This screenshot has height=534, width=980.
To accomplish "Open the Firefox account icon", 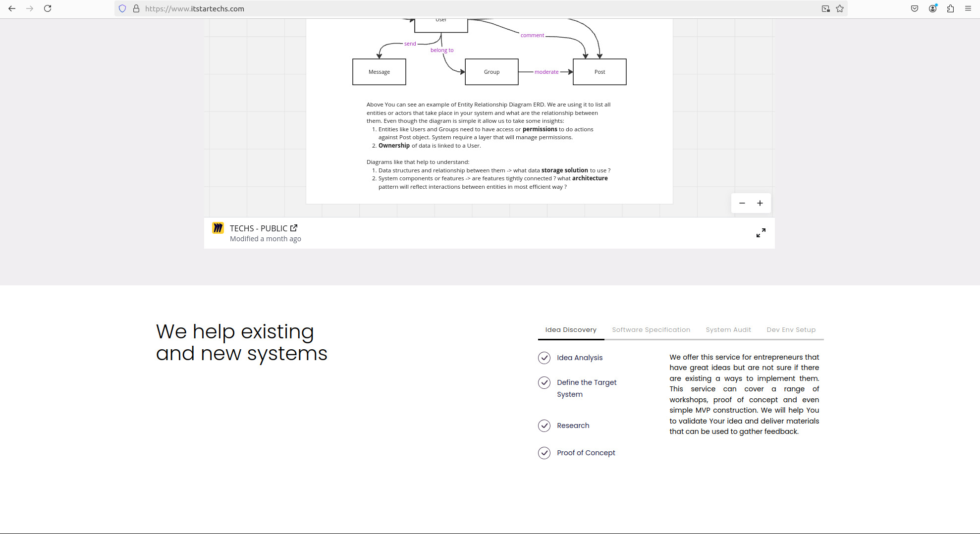I will tap(932, 8).
